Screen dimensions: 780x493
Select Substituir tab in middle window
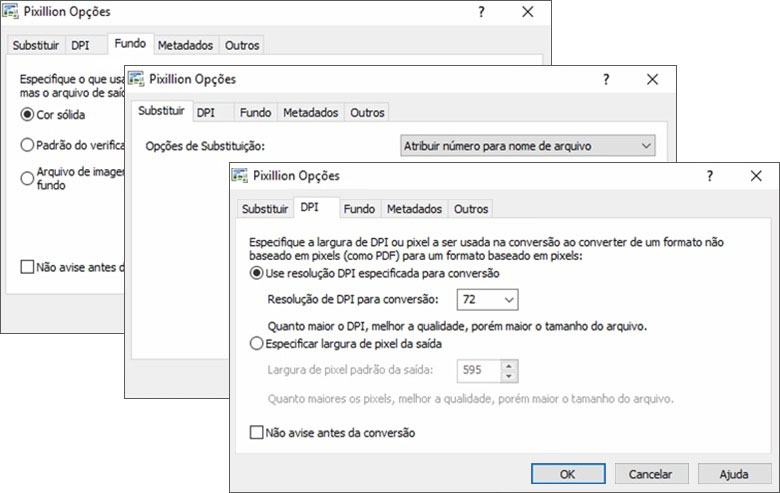pyautogui.click(x=161, y=110)
